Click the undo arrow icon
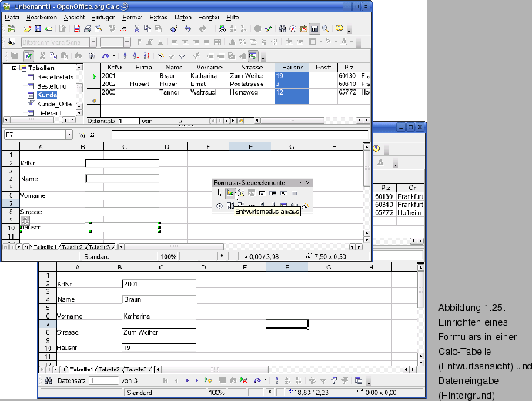This screenshot has width=532, height=401. 187,28
